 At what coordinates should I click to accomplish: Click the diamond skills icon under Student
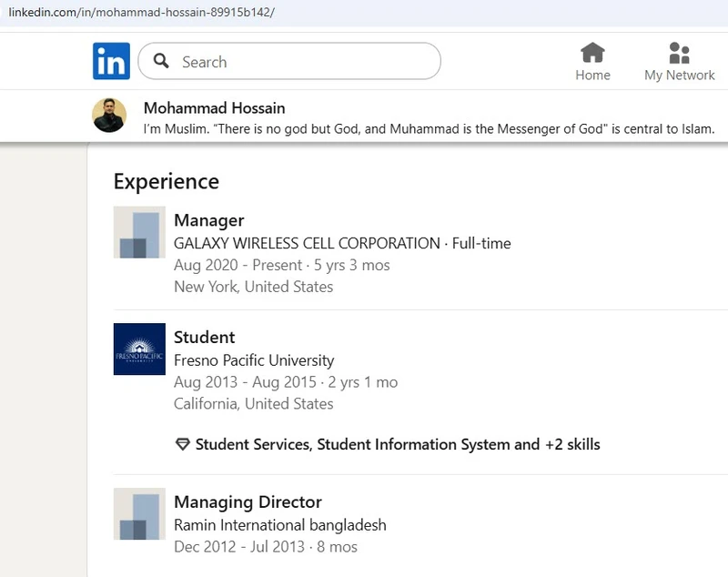[x=183, y=444]
